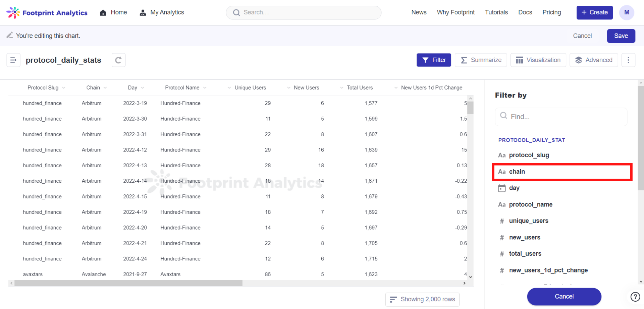Open Visualization settings

coord(538,60)
